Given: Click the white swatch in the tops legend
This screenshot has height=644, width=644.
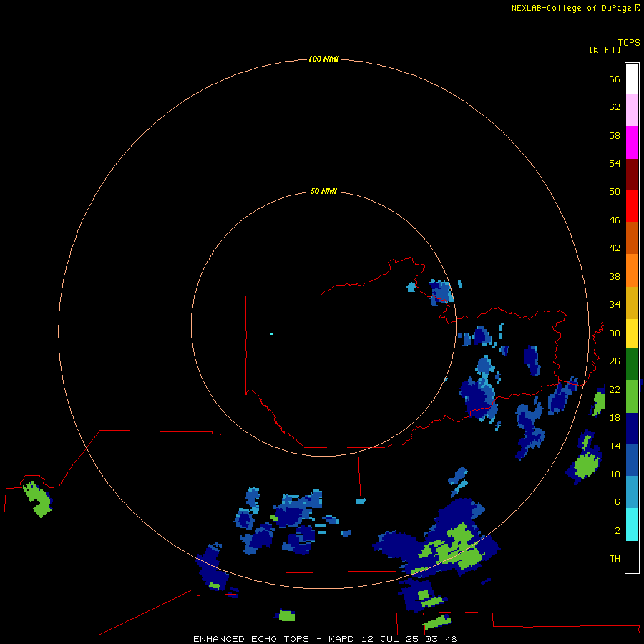Looking at the screenshot, I should pos(632,79).
